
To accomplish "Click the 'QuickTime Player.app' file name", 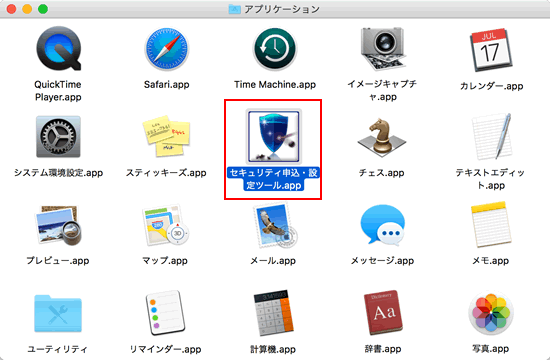I will (58, 91).
